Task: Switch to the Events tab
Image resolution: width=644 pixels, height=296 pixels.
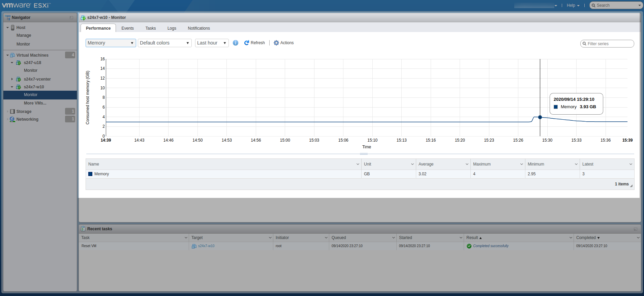Action: pos(127,28)
